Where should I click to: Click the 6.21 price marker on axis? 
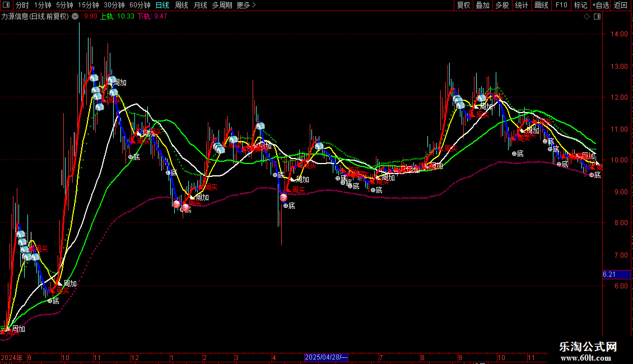coord(616,274)
